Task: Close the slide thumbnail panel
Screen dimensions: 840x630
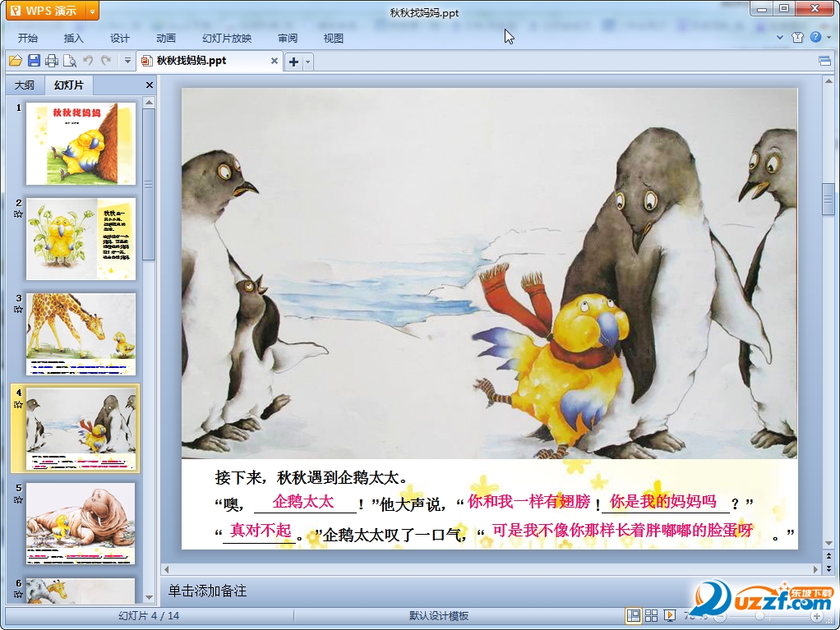Action: [150, 85]
